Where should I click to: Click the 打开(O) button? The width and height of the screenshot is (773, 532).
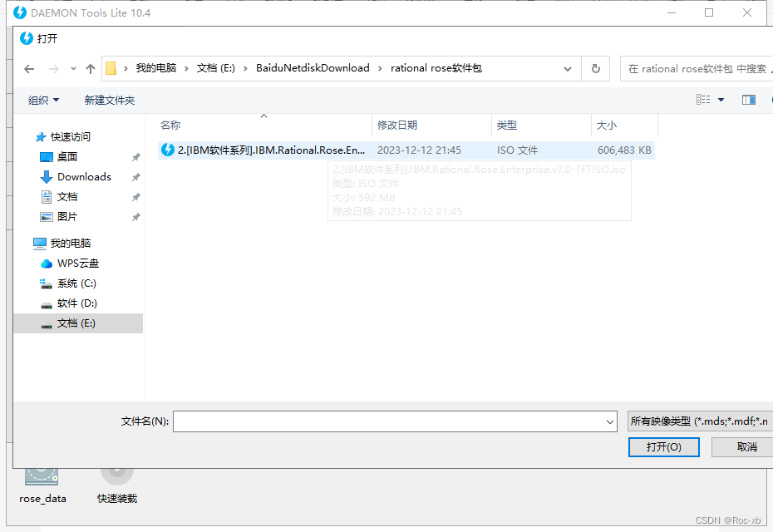663,446
